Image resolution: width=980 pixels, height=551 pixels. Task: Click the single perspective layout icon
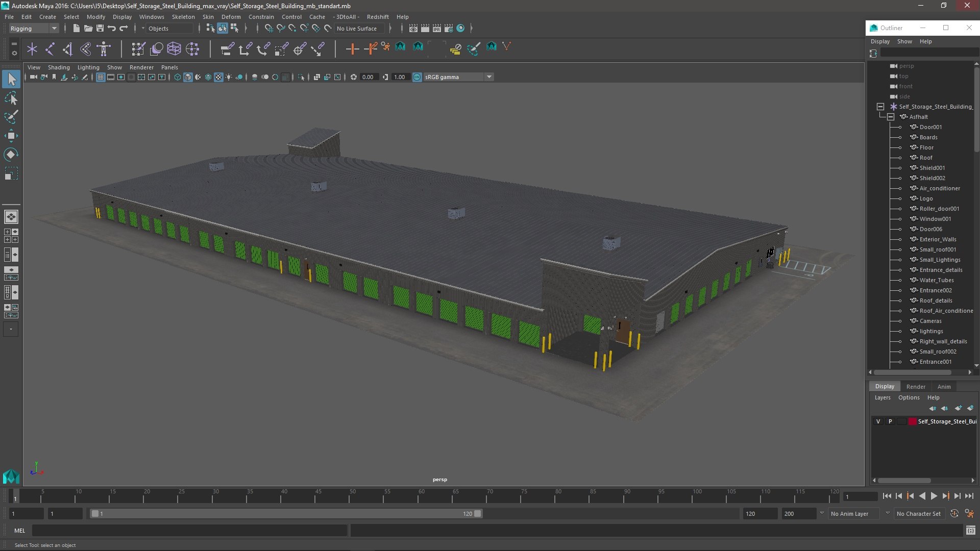[11, 217]
